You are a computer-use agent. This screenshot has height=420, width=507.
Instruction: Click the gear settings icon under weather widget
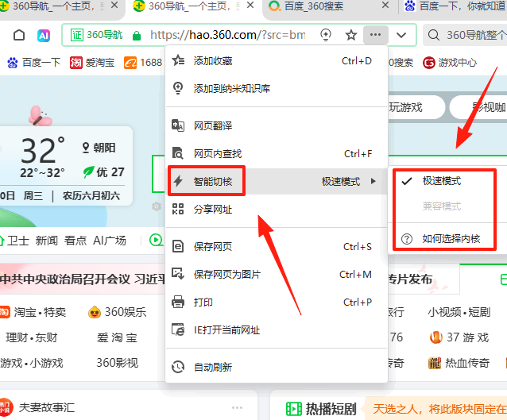(157, 206)
